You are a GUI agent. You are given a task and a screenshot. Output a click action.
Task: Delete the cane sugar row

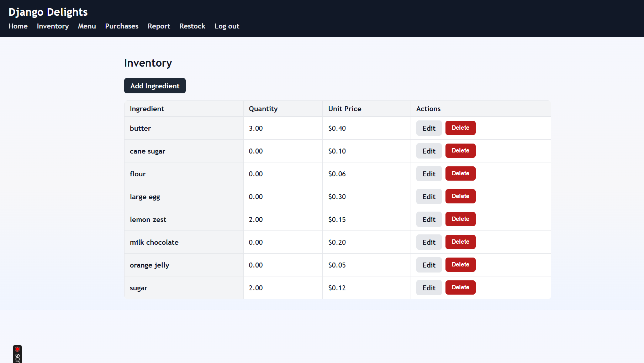click(460, 151)
